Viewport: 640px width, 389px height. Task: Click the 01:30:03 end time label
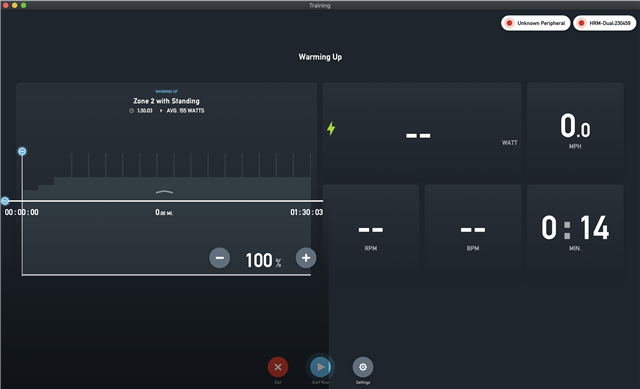pyautogui.click(x=307, y=212)
